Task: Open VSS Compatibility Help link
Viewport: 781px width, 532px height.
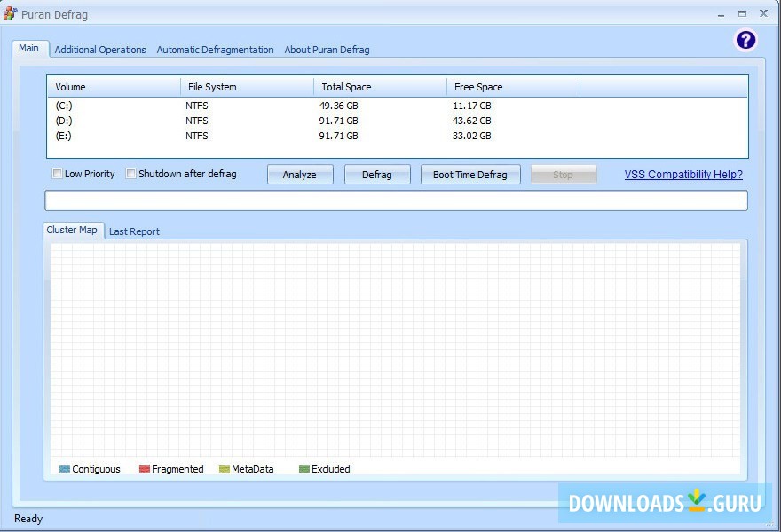Action: point(683,175)
